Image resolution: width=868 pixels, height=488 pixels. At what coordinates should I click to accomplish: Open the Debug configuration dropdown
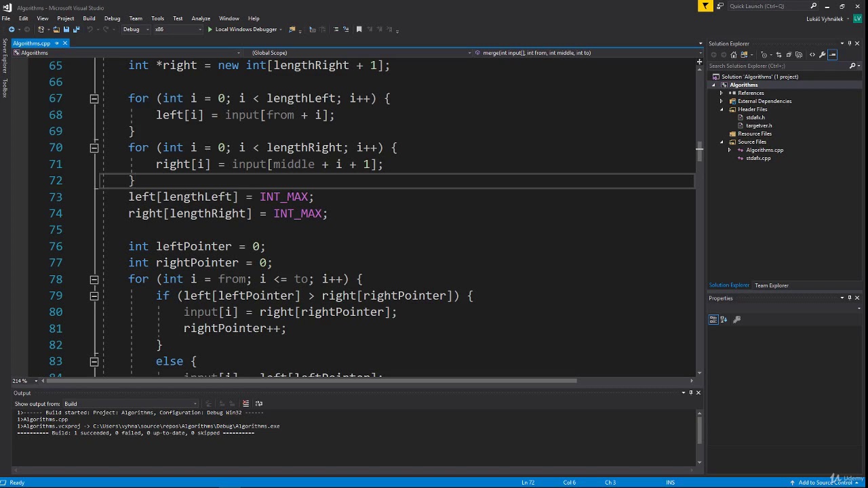pos(135,30)
